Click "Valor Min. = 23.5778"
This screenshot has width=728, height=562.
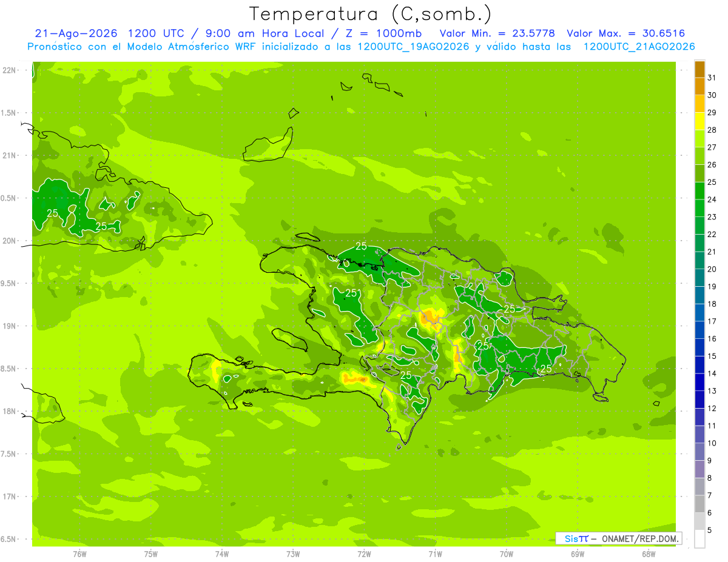pyautogui.click(x=497, y=34)
